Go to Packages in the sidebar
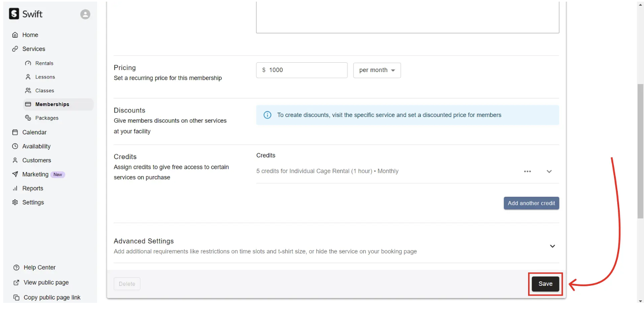Screen dimensions: 644x319 click(x=47, y=118)
